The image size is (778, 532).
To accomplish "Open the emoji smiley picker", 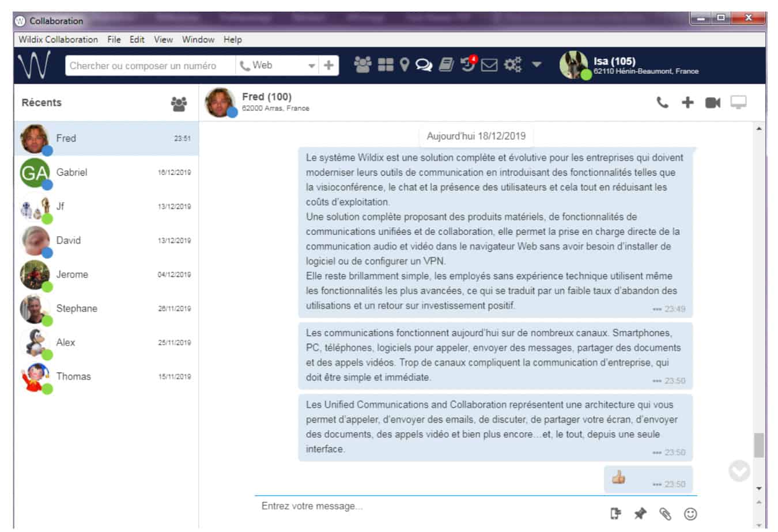I will click(690, 514).
